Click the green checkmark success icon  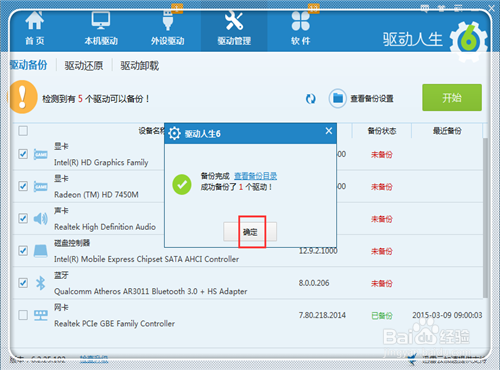[x=182, y=184]
